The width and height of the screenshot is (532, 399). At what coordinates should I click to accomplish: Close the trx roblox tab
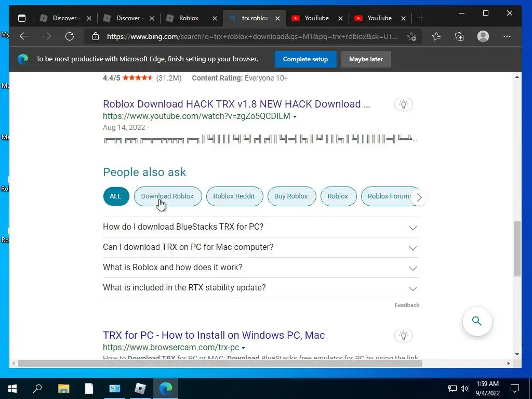pyautogui.click(x=277, y=18)
